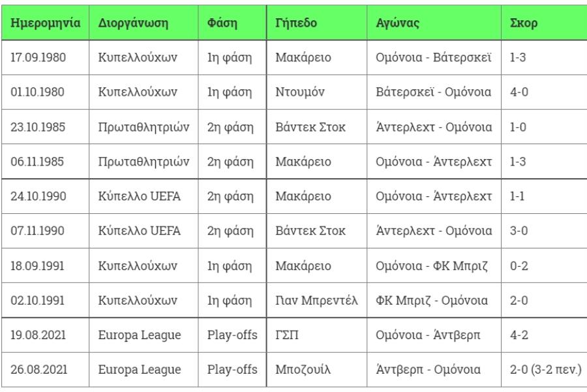587x392 pixels.
Task: Click the Ντουμόν stadium cell
Action: pos(317,92)
